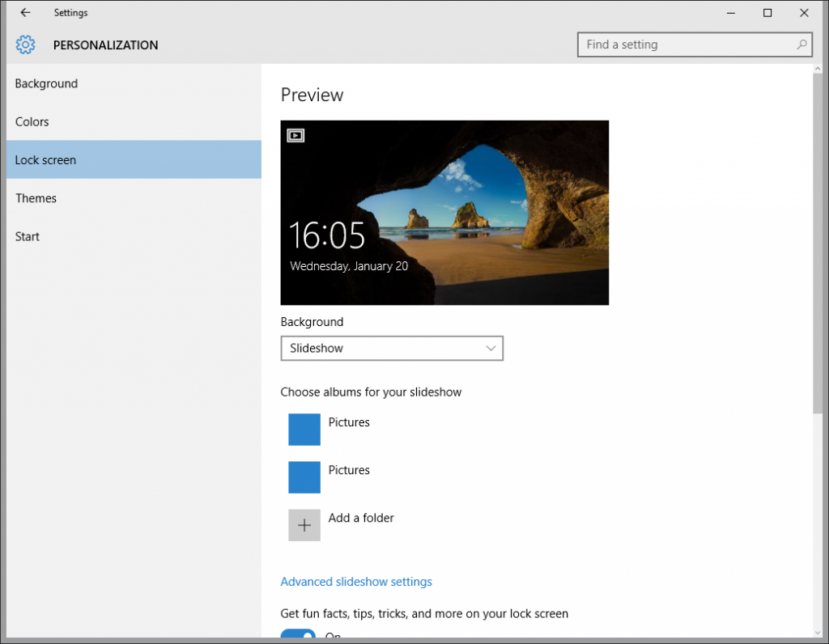Click the Personalization gear icon

pos(25,45)
